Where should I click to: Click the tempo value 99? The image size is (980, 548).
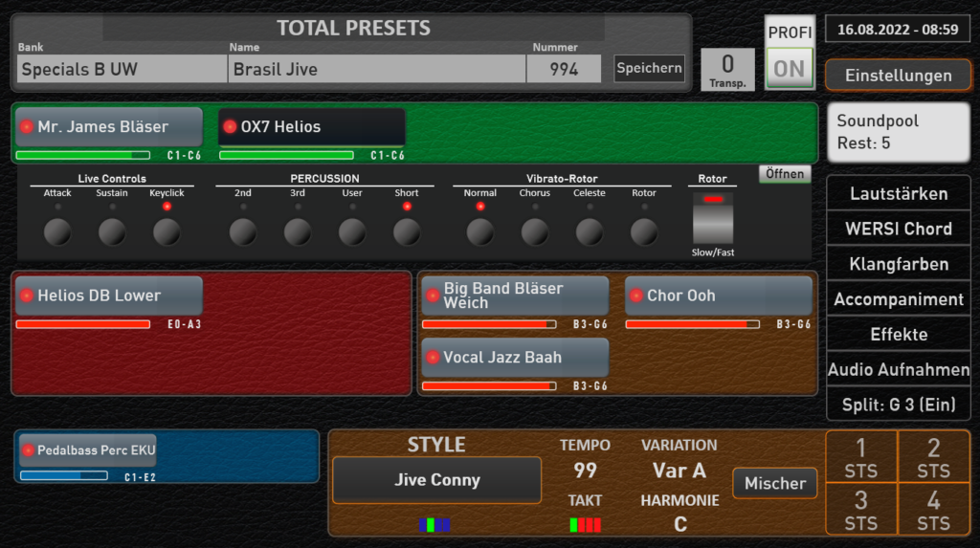coord(585,470)
